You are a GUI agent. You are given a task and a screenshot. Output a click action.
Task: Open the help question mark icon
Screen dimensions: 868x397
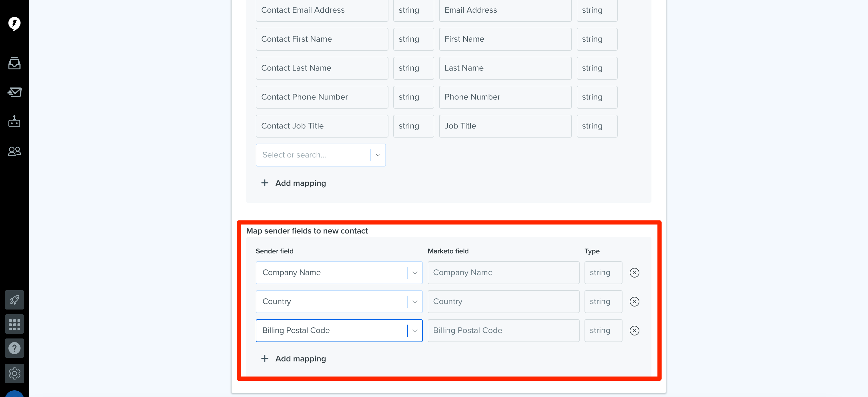tap(14, 348)
